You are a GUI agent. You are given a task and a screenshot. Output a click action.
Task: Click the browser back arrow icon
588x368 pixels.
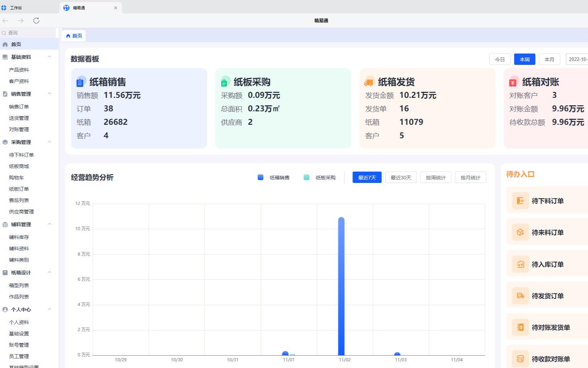(5, 21)
